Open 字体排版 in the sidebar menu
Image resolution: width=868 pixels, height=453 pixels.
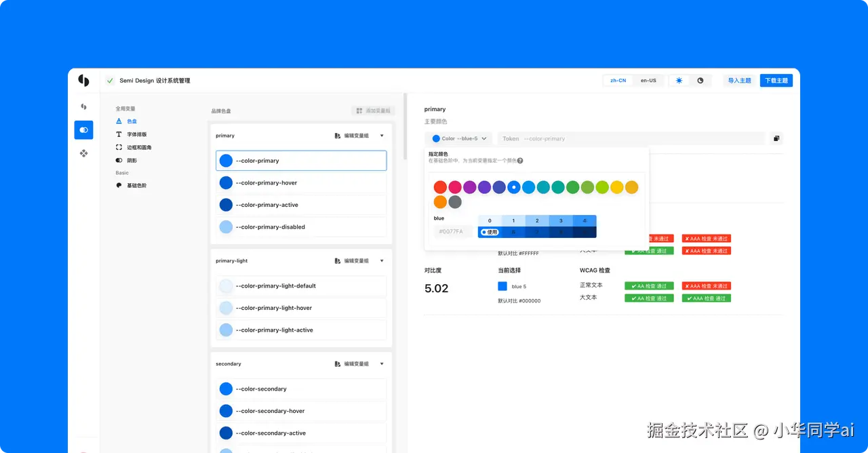point(137,134)
